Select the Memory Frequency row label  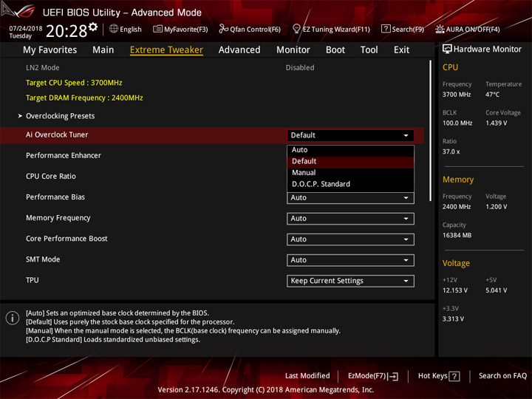(58, 218)
